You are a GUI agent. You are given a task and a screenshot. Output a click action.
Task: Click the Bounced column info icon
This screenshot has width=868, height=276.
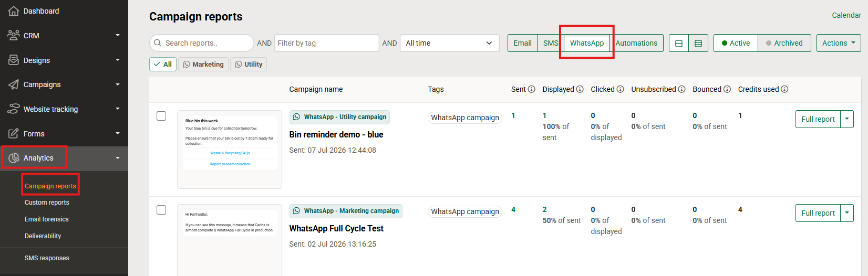pyautogui.click(x=727, y=89)
